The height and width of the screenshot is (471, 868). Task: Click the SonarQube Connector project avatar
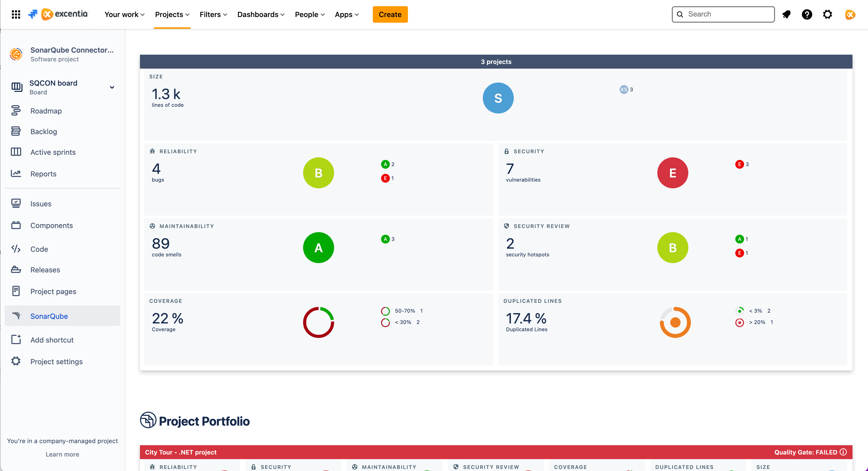(x=16, y=54)
